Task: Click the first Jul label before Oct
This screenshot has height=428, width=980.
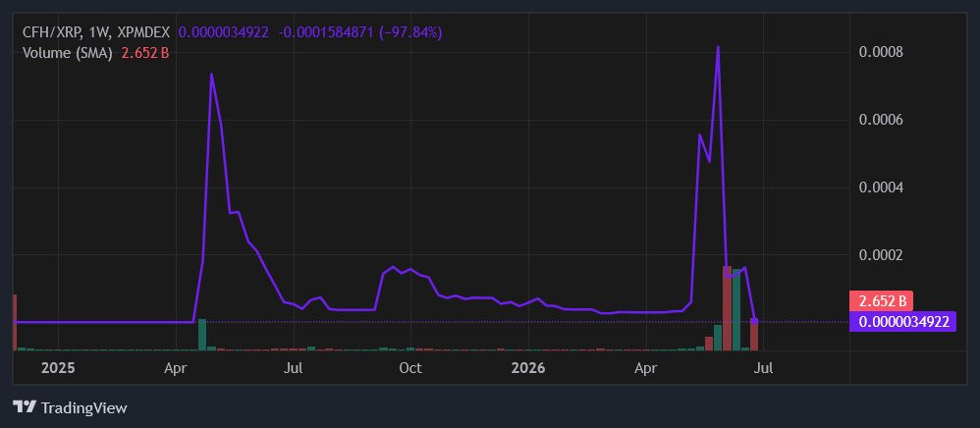Action: (x=294, y=368)
